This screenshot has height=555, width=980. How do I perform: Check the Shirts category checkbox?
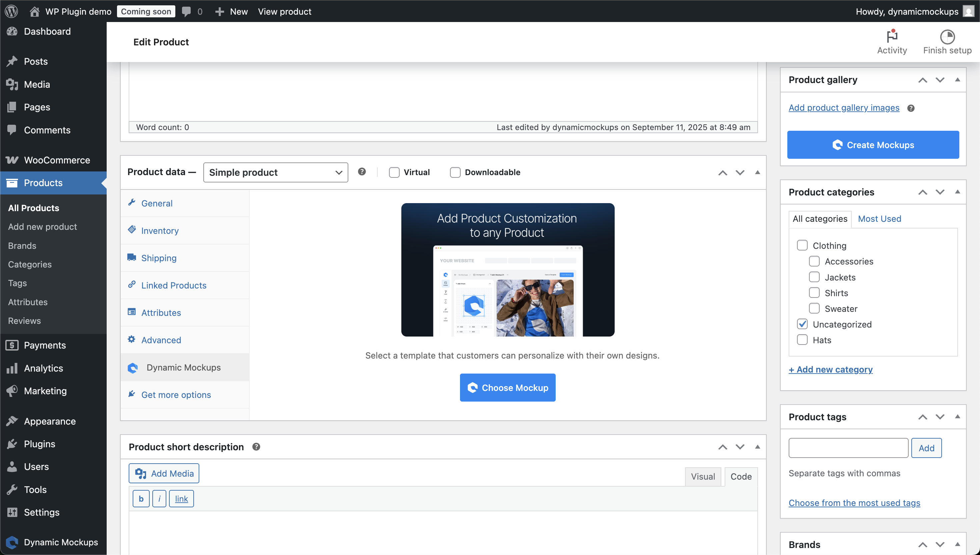pyautogui.click(x=815, y=293)
